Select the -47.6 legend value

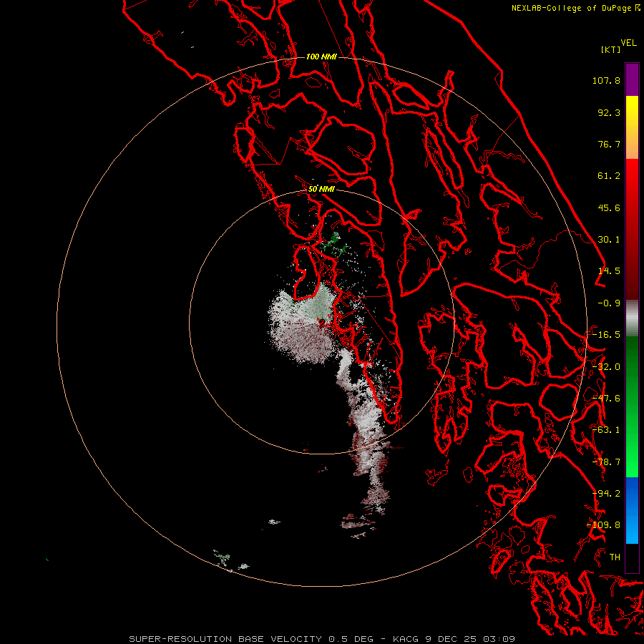tap(606, 399)
